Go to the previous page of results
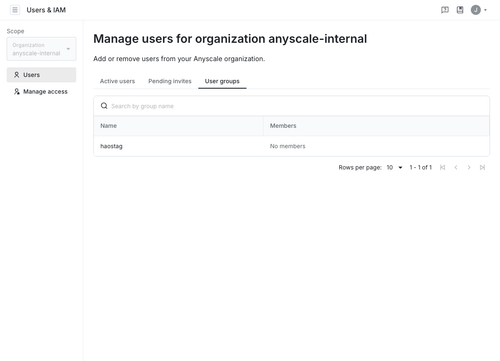The height and width of the screenshot is (361, 500). (x=456, y=167)
